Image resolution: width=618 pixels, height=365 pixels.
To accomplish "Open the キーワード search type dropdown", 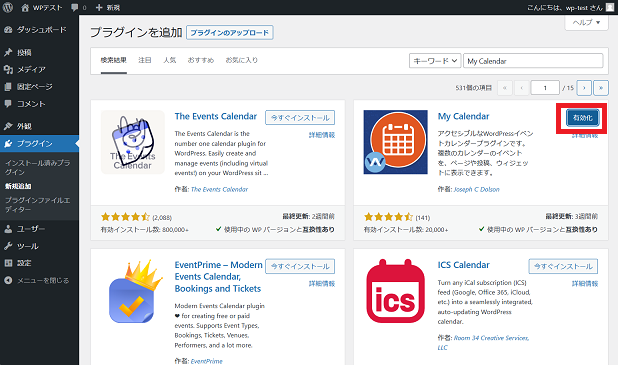I will click(x=435, y=61).
